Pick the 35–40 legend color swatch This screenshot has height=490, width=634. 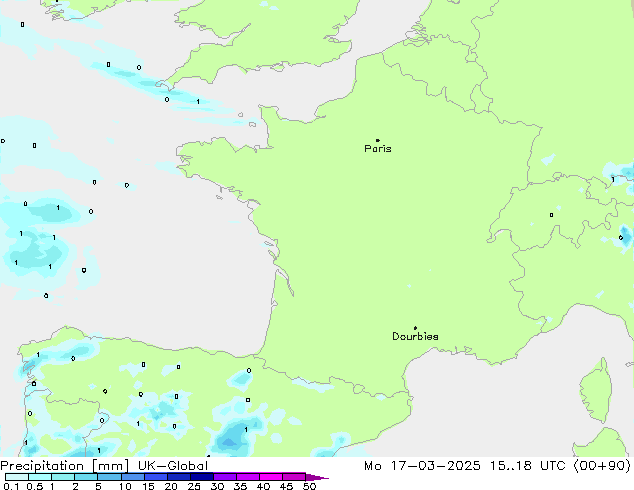[248, 477]
